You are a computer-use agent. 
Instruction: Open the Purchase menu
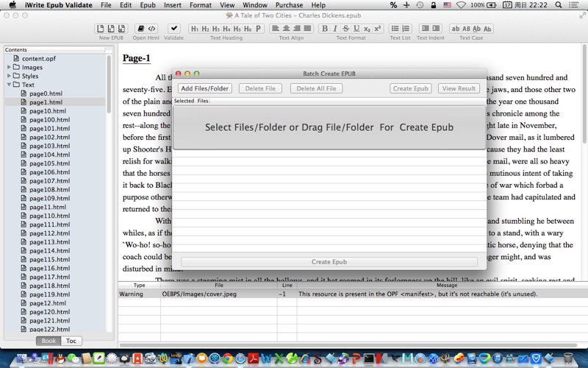pyautogui.click(x=289, y=5)
